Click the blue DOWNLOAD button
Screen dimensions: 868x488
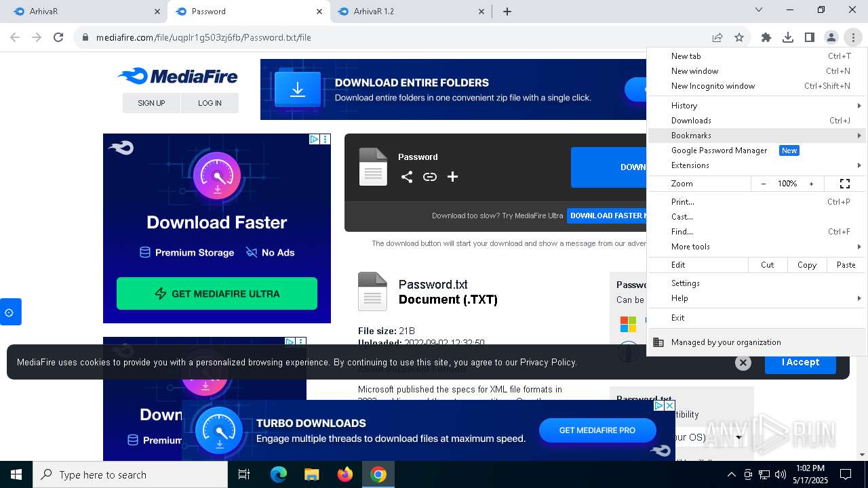609,167
